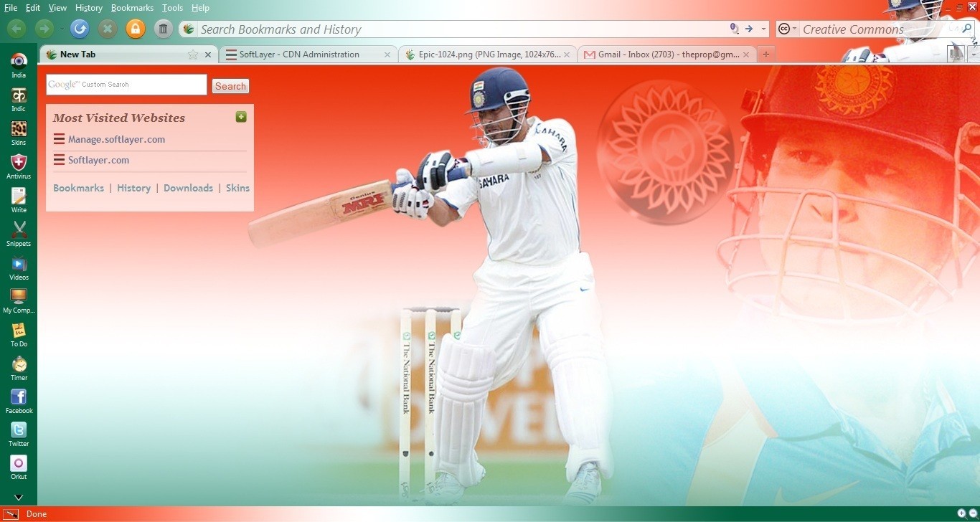Click the reload page button
980x522 pixels.
click(80, 29)
